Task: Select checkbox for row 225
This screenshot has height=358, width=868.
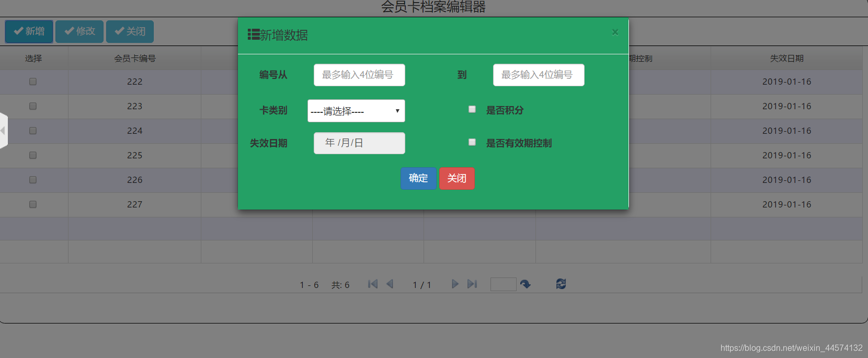Action: (33, 155)
